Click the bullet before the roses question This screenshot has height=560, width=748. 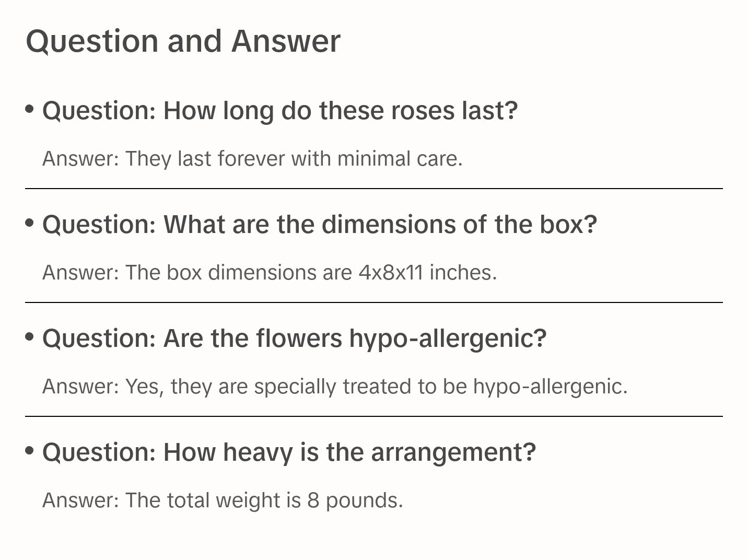[30, 109]
